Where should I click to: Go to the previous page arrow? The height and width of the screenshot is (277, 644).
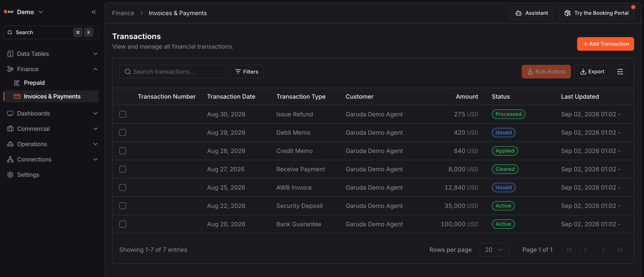586,250
